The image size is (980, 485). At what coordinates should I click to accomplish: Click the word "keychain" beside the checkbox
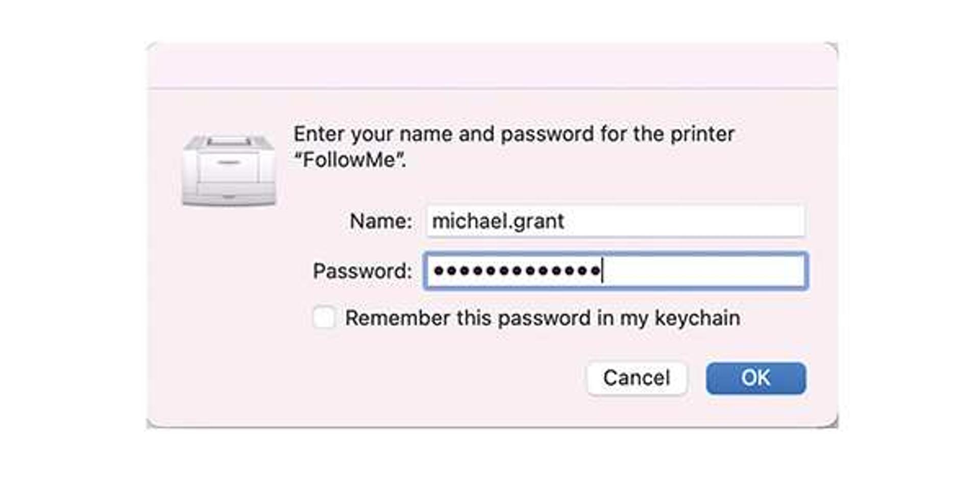point(697,318)
